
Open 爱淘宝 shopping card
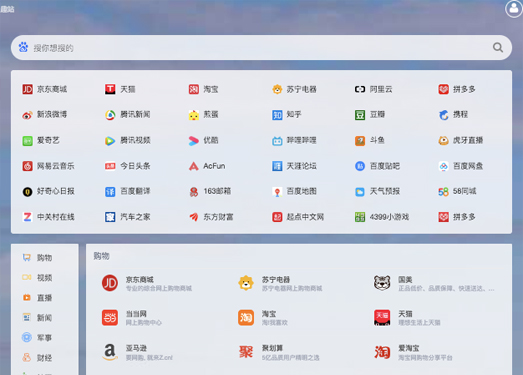[413, 352]
